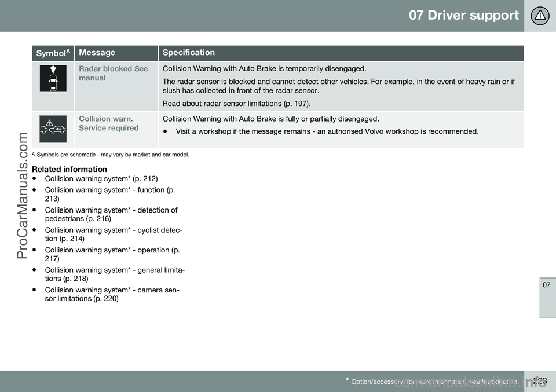This screenshot has height=392, width=556.
Task: Go to detection of pedestrians reference
Action: [111, 214]
